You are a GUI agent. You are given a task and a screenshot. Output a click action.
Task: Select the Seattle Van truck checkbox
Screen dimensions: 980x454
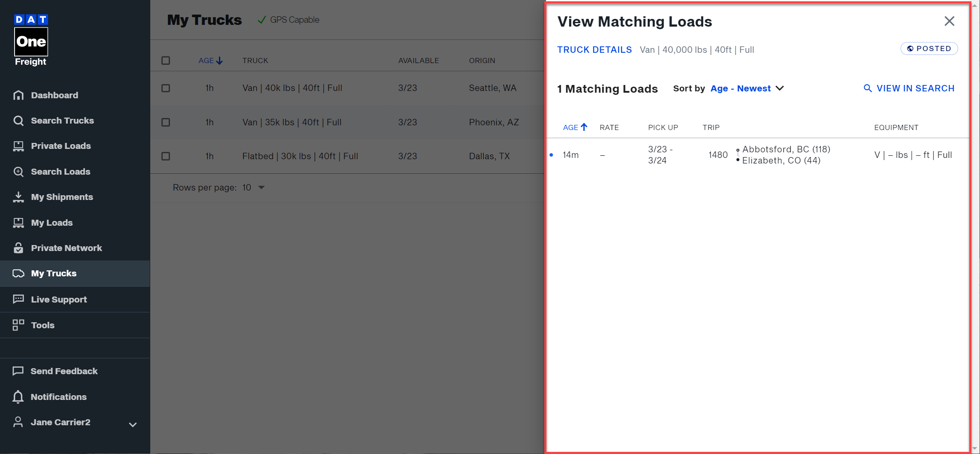click(x=166, y=88)
